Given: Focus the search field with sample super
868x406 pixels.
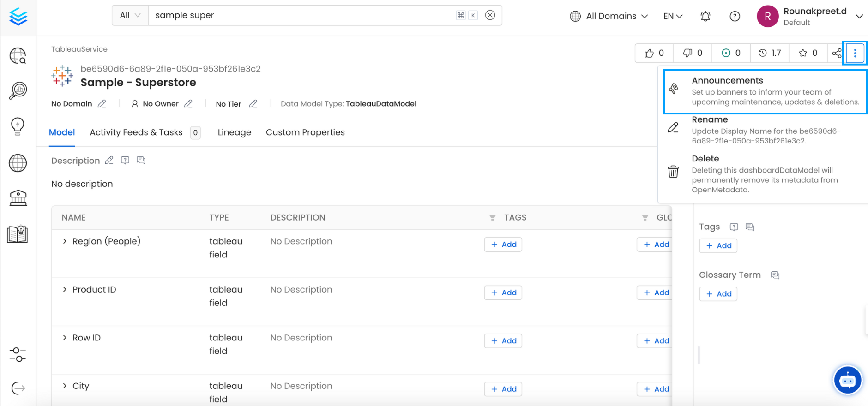Looking at the screenshot, I should click(x=302, y=15).
